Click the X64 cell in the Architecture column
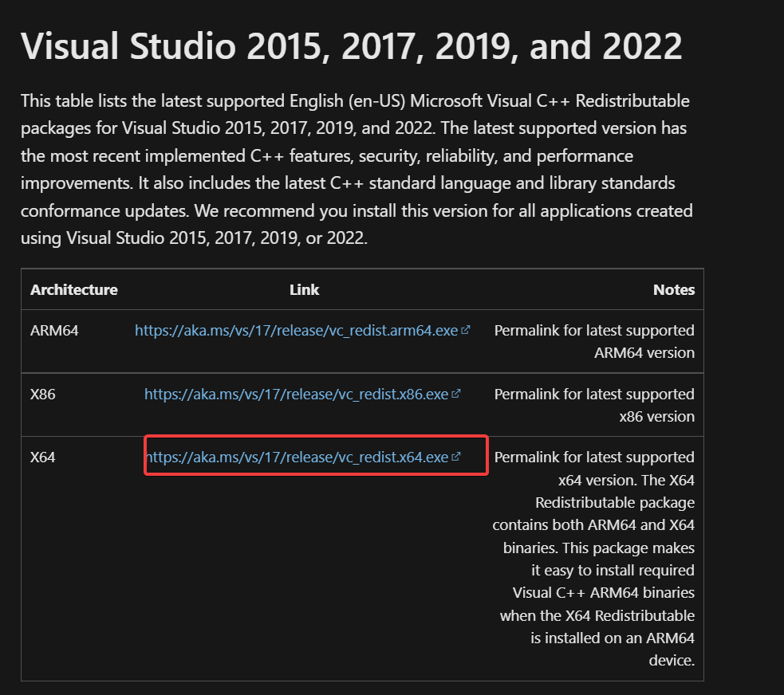The height and width of the screenshot is (695, 784). click(43, 456)
